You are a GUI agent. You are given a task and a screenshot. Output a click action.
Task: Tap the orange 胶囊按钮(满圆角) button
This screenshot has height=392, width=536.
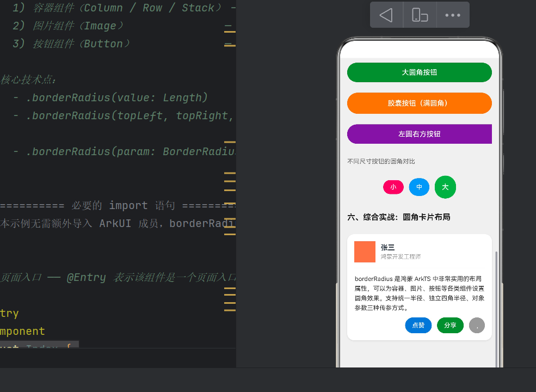click(420, 103)
